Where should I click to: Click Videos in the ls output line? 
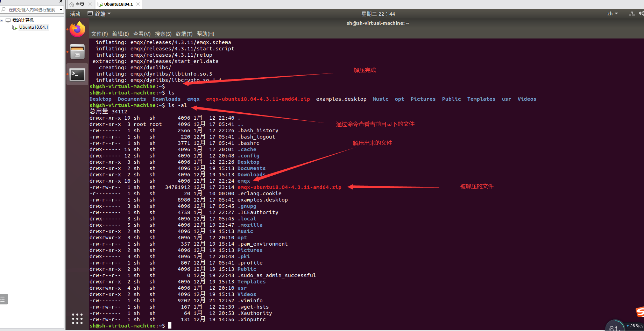coord(527,99)
